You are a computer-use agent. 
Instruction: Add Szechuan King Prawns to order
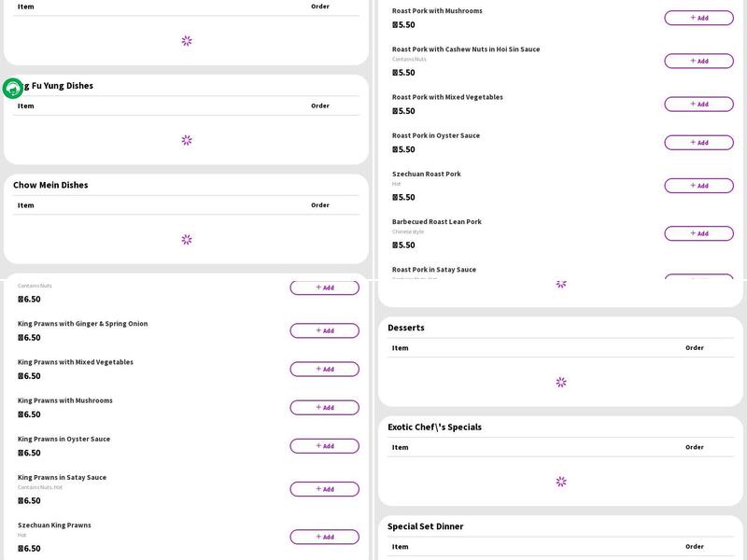[324, 537]
